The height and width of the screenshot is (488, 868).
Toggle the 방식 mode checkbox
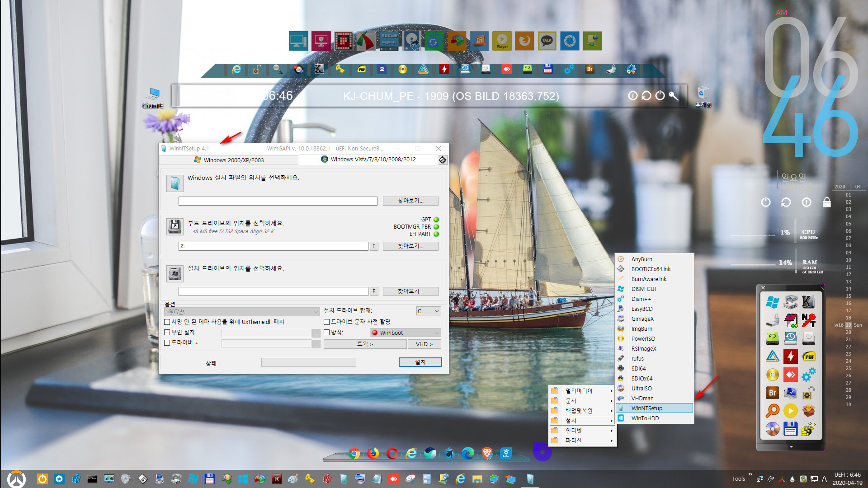[327, 332]
